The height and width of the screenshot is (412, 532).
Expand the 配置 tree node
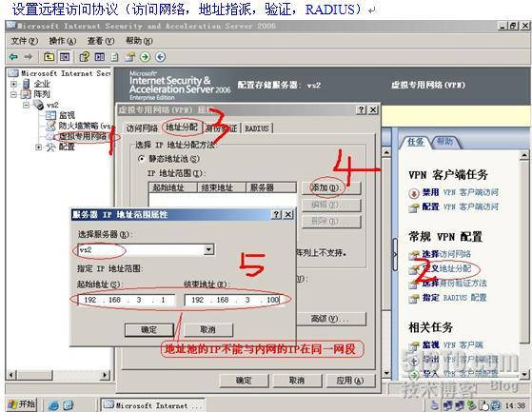pyautogui.click(x=38, y=147)
